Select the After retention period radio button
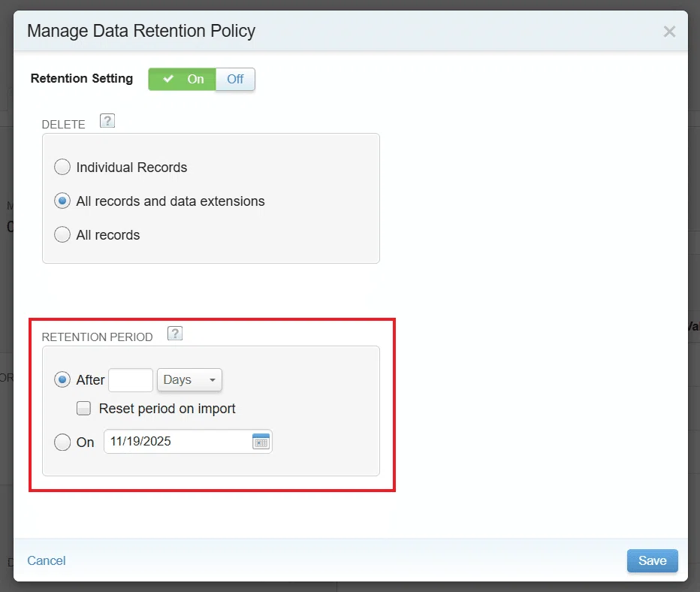 tap(62, 379)
